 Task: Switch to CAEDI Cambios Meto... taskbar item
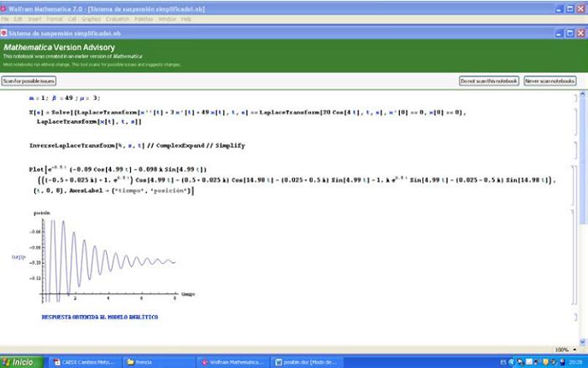[86, 362]
